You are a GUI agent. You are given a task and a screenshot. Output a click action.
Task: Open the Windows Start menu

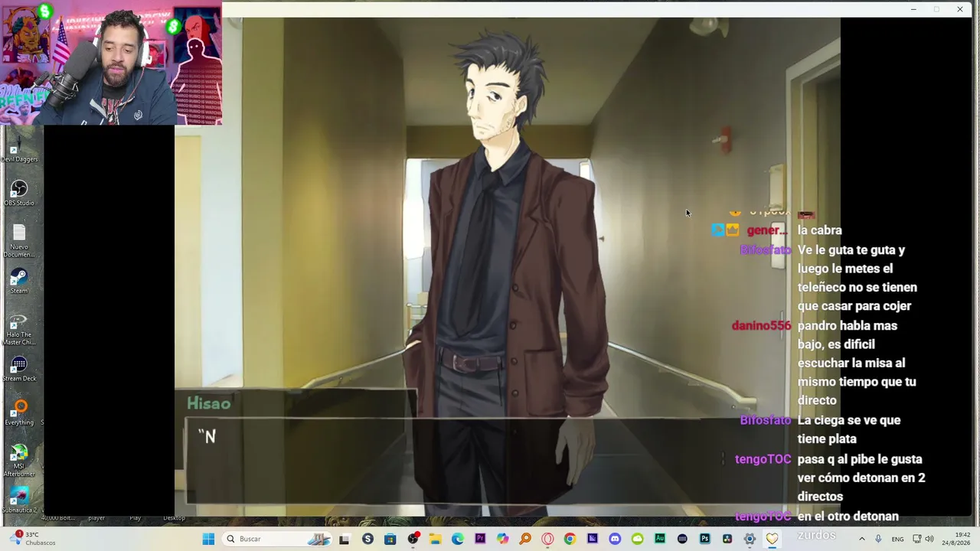point(208,539)
